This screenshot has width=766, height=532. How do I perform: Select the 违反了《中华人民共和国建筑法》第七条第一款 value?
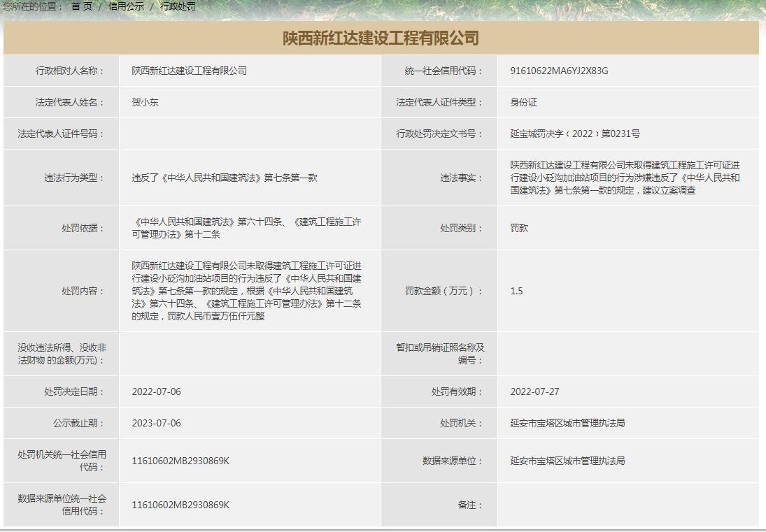coord(225,178)
